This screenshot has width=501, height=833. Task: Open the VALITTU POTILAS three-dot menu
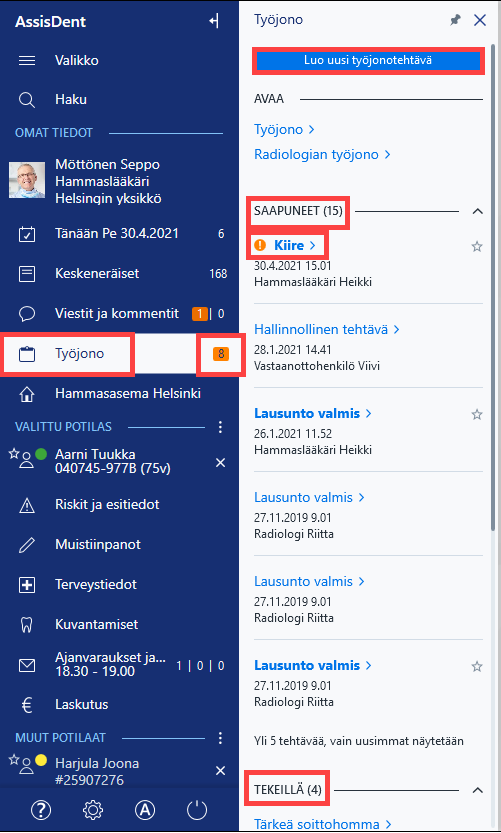tap(220, 427)
